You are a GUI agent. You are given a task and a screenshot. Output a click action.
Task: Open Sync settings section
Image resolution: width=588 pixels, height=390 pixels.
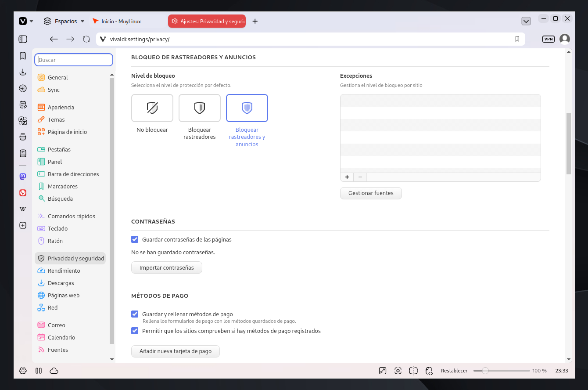(x=70, y=90)
